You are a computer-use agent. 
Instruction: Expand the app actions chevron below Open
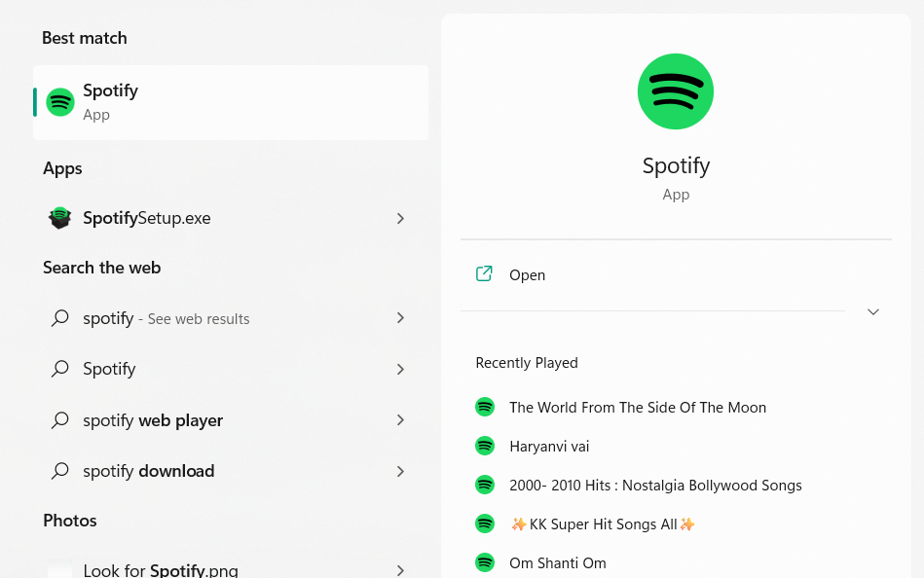tap(873, 311)
